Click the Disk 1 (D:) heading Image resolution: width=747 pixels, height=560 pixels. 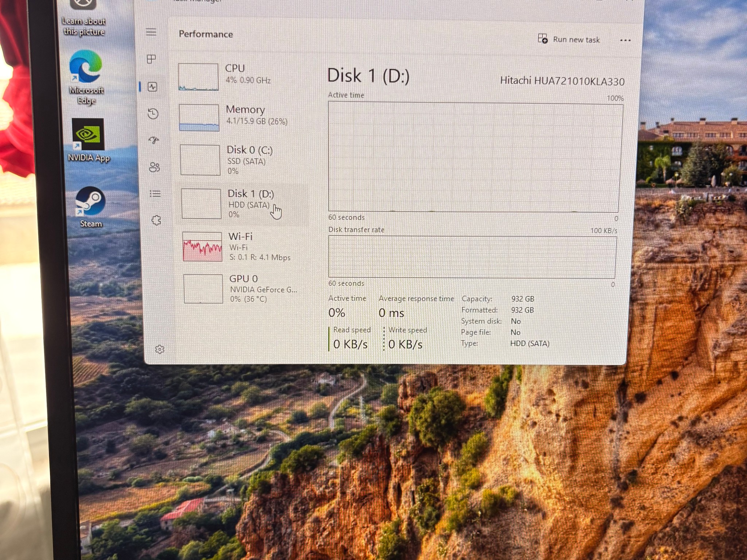pyautogui.click(x=368, y=76)
